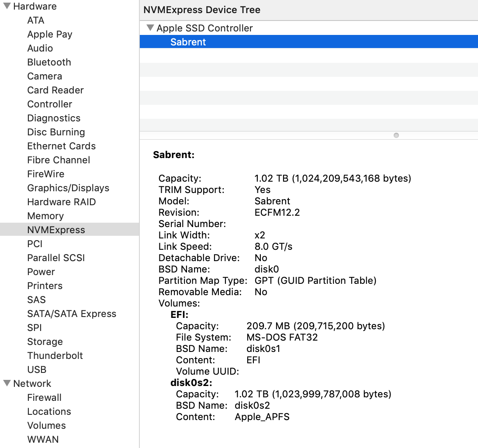
Task: Open Volumes under Network
Action: (x=46, y=425)
